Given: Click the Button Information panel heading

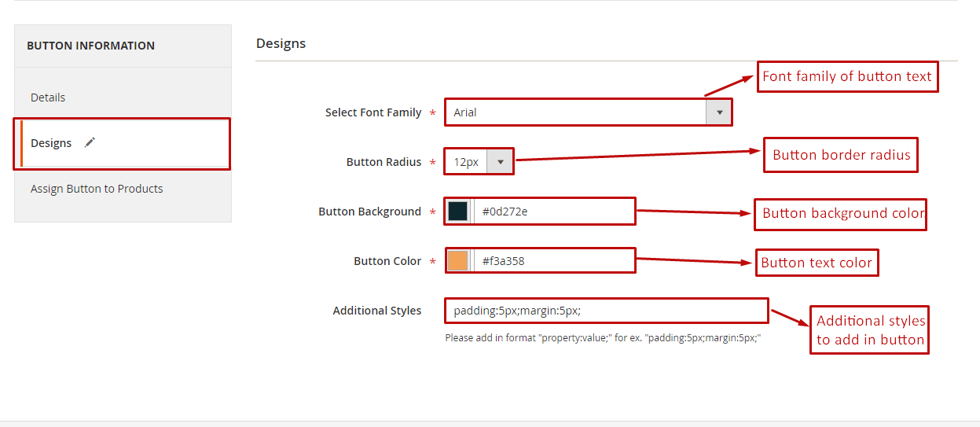Looking at the screenshot, I should (x=90, y=46).
